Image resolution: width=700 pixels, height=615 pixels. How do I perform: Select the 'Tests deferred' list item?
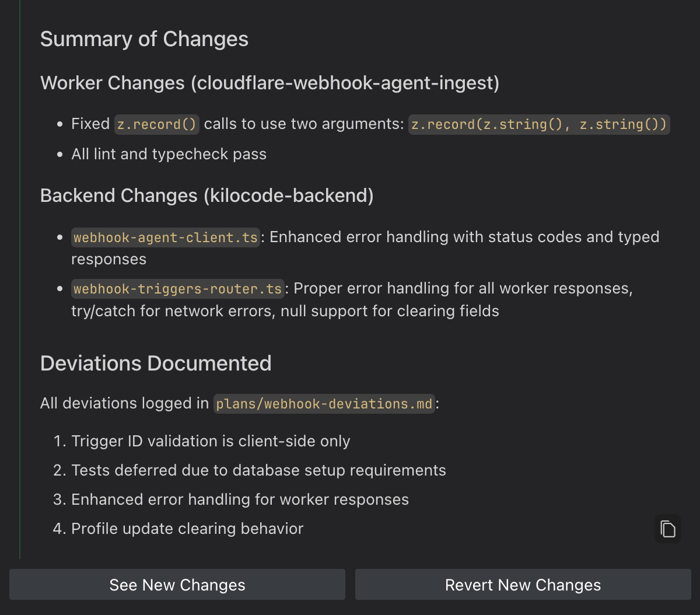pos(258,470)
